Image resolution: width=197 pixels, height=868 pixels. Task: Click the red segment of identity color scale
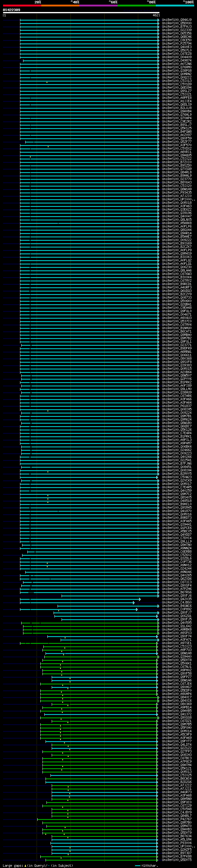tap(22, 6)
